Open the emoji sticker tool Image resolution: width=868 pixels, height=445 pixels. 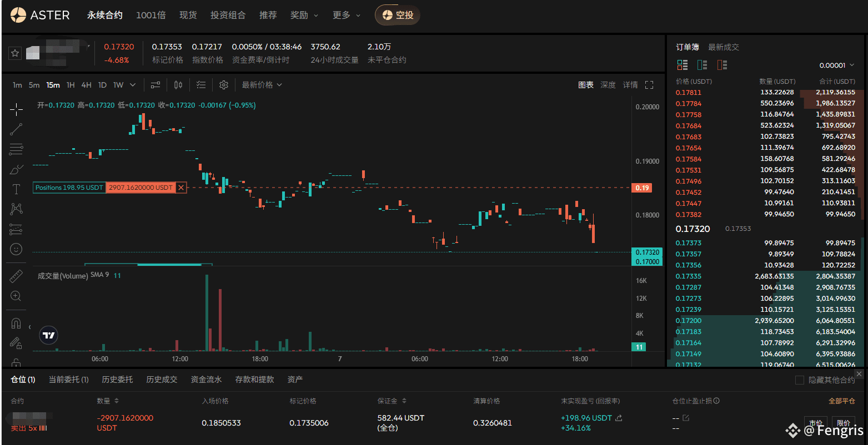click(16, 249)
